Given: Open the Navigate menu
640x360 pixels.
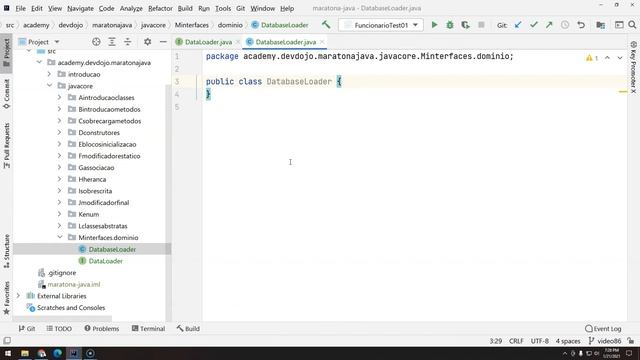Looking at the screenshot, I should (80, 8).
